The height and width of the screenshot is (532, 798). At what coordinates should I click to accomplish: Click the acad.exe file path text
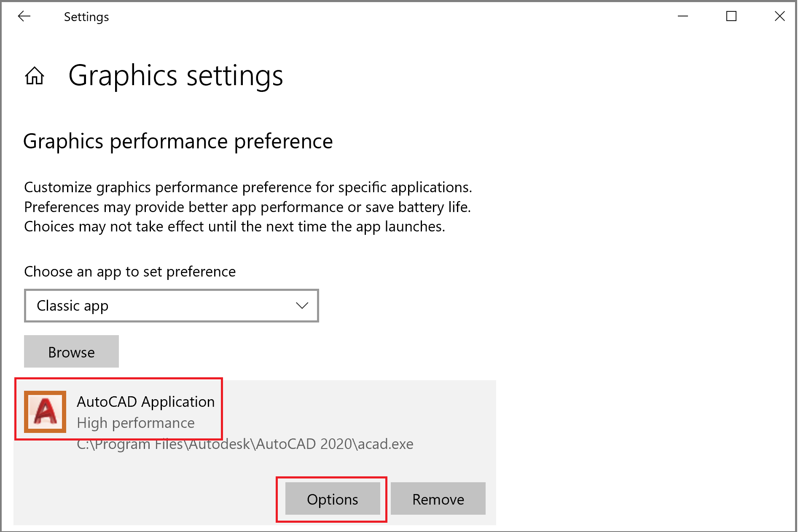click(245, 444)
